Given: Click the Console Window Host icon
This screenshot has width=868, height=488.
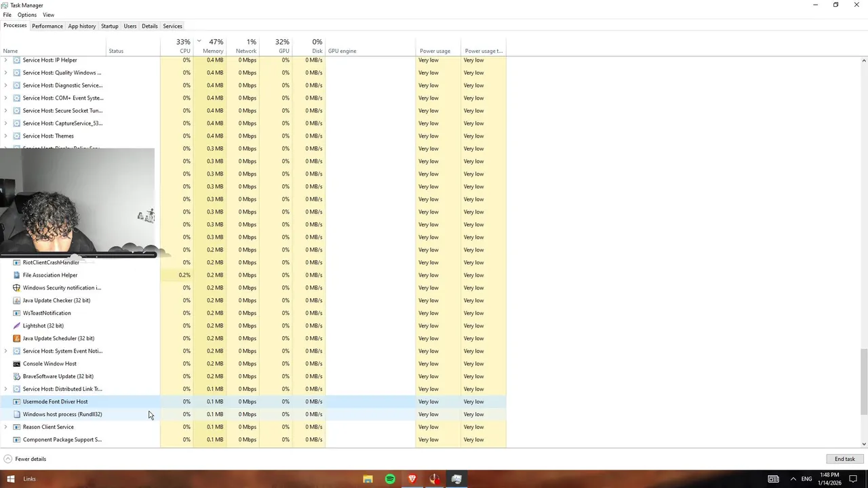Looking at the screenshot, I should pyautogui.click(x=17, y=364).
